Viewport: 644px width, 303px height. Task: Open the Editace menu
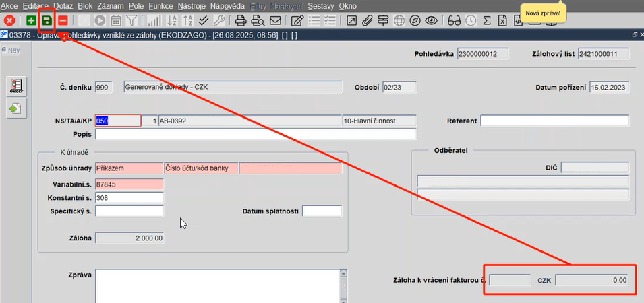point(36,6)
